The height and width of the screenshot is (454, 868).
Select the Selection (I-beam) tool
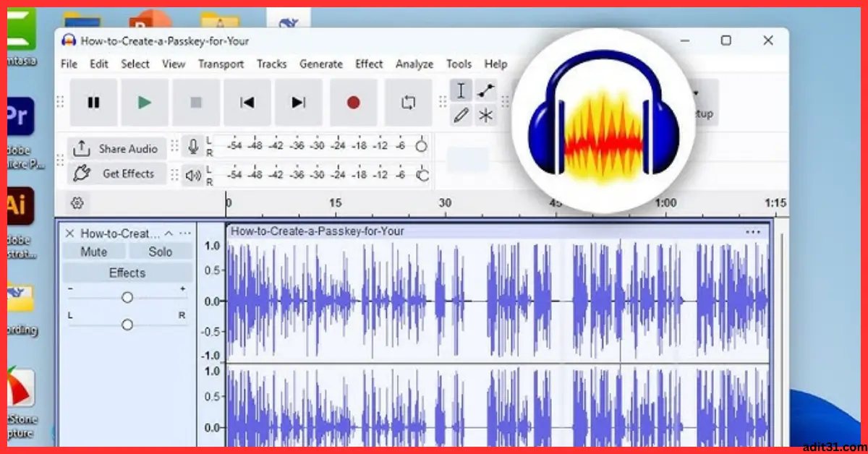[x=461, y=90]
